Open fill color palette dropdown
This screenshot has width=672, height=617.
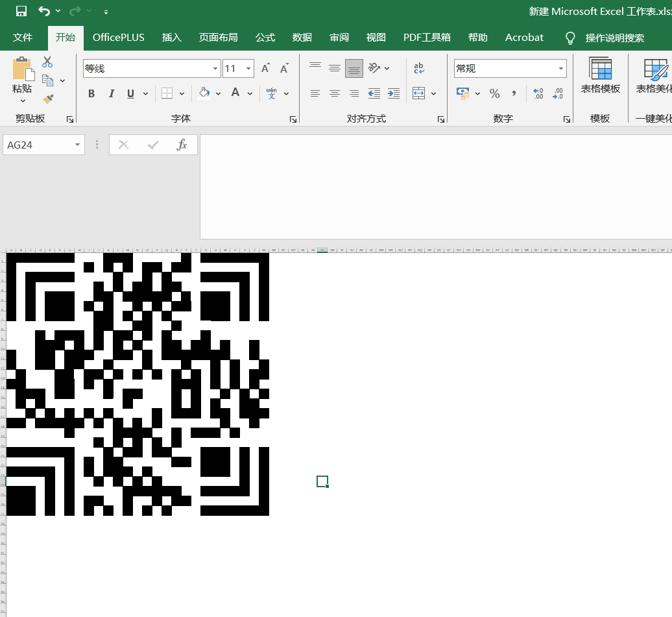click(x=218, y=93)
